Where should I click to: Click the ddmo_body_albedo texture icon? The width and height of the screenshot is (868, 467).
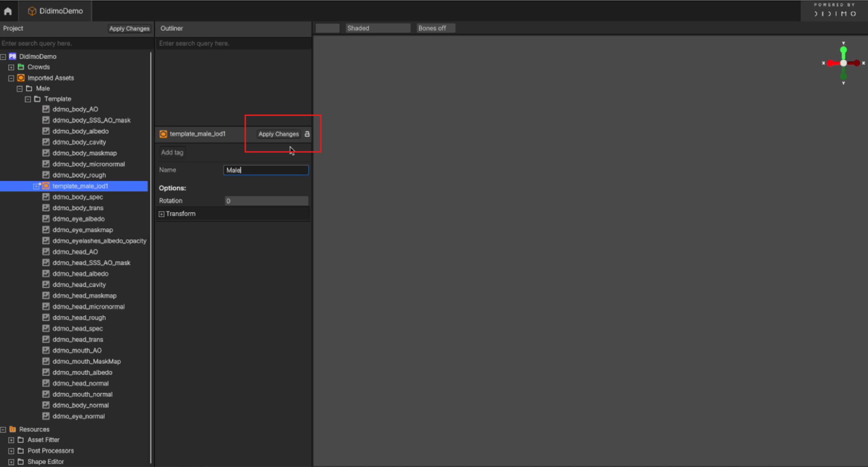pyautogui.click(x=46, y=131)
